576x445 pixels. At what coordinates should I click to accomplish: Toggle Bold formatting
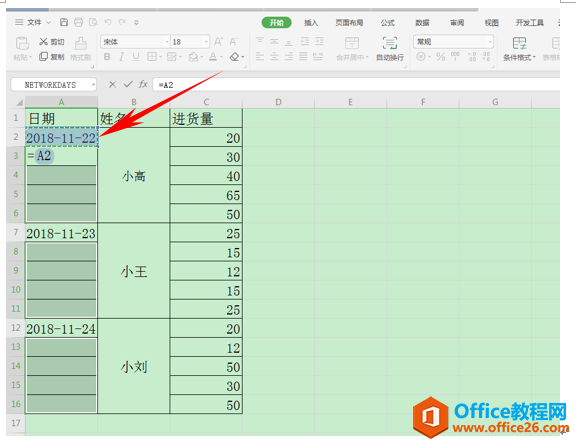click(107, 57)
